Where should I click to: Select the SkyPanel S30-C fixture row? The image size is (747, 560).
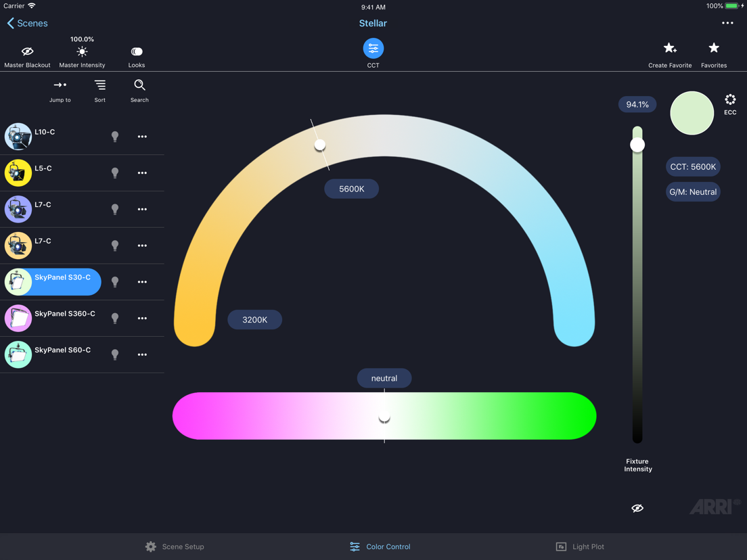click(53, 282)
